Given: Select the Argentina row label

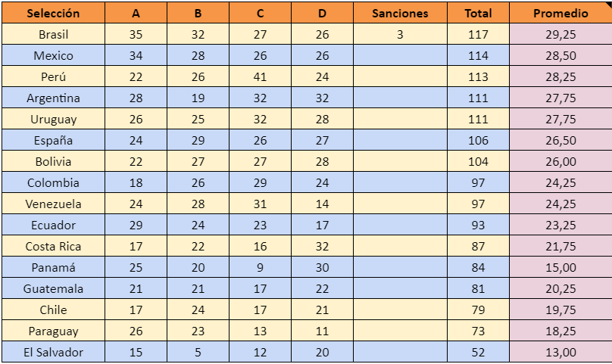Looking at the screenshot, I should tap(53, 98).
